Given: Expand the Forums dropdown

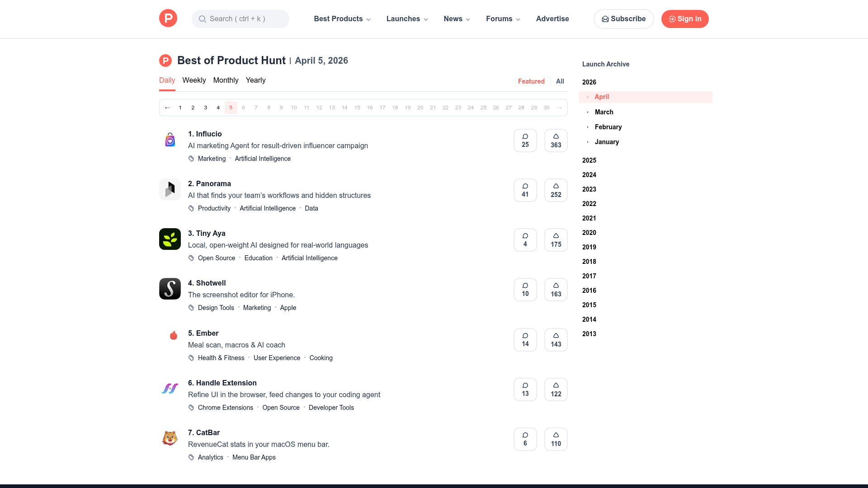Looking at the screenshot, I should pos(503,19).
